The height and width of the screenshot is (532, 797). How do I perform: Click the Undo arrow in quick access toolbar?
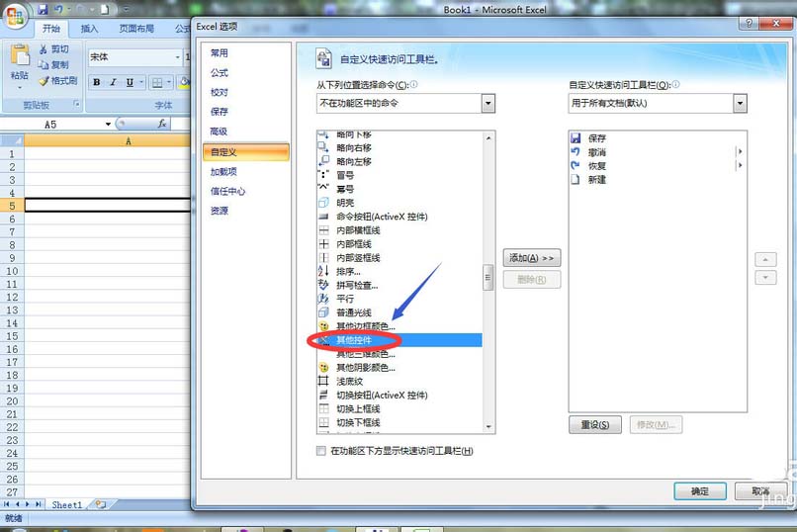(x=59, y=9)
